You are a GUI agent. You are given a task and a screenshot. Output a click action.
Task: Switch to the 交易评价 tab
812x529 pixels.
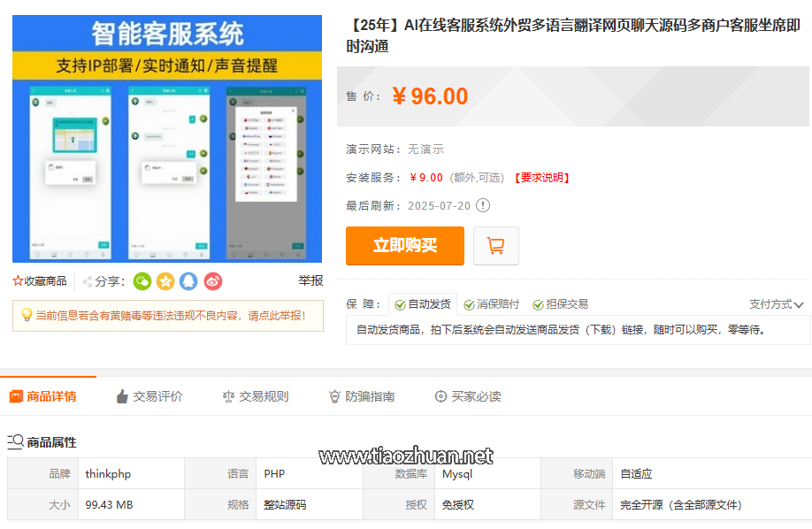[149, 396]
